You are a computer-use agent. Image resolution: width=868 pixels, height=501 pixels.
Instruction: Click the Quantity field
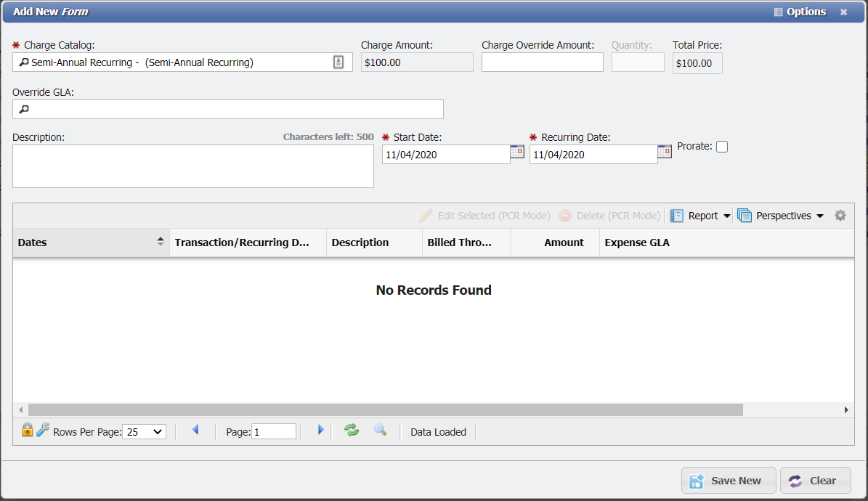click(x=638, y=62)
